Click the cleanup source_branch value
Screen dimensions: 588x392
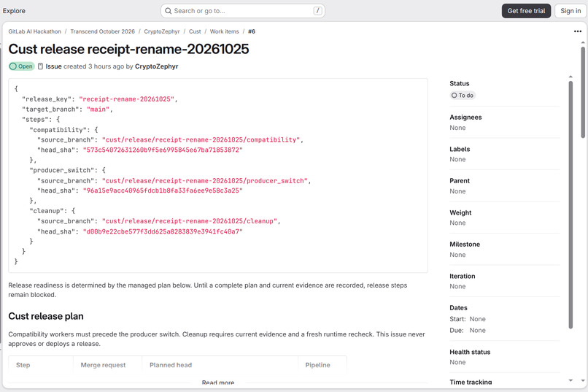190,221
